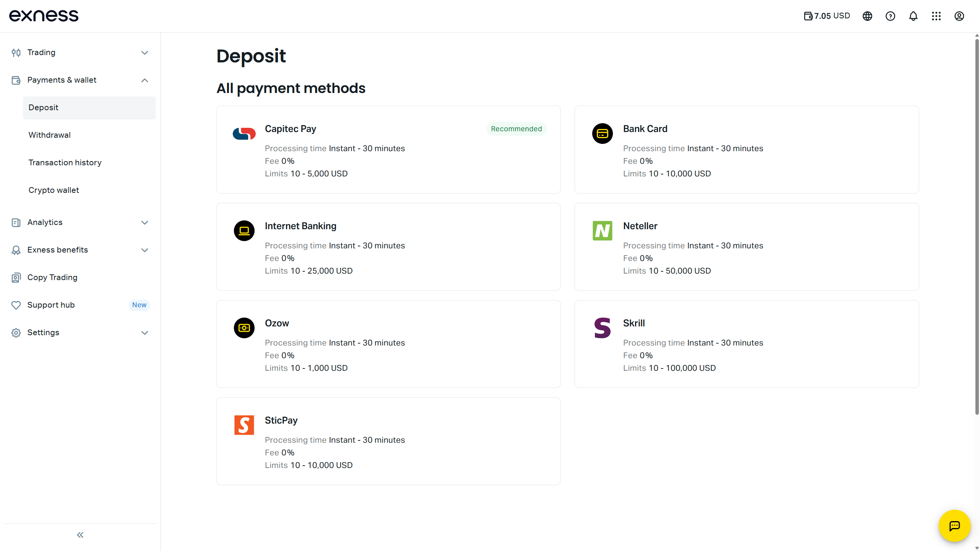Expand the Analytics chevron
The height and width of the screenshot is (551, 980).
145,223
